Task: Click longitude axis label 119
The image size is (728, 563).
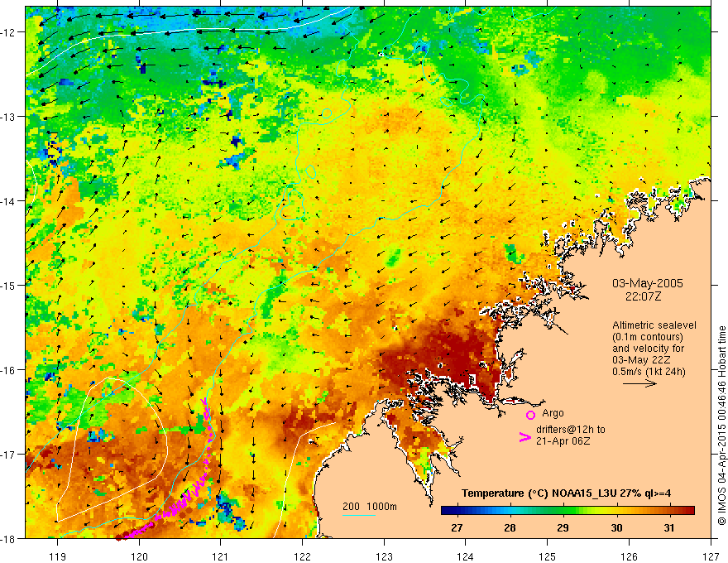Action: [58, 556]
